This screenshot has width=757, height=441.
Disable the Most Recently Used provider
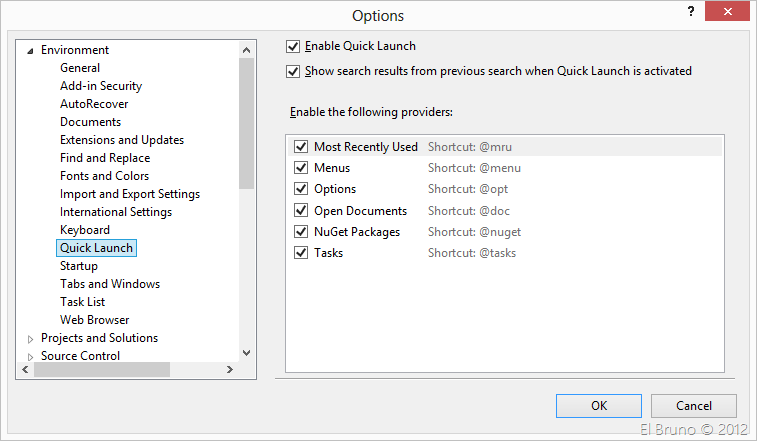(301, 147)
